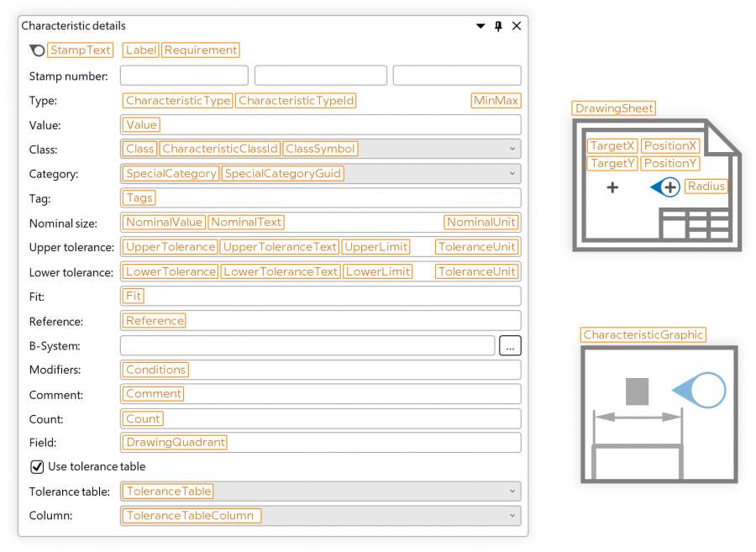Image resolution: width=756 pixels, height=552 pixels.
Task: Click the Count input field
Action: pyautogui.click(x=321, y=418)
